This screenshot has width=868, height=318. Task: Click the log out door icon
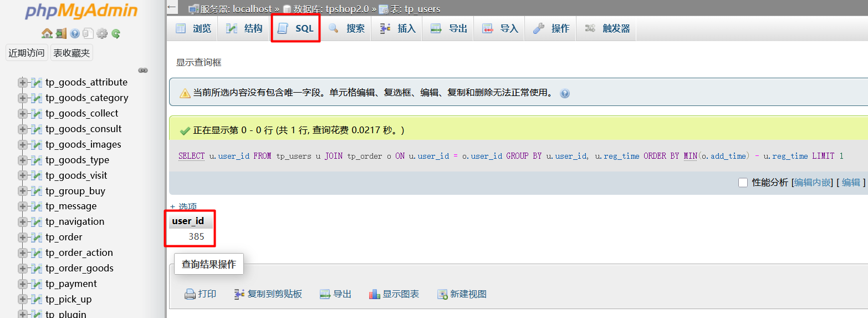(x=61, y=34)
